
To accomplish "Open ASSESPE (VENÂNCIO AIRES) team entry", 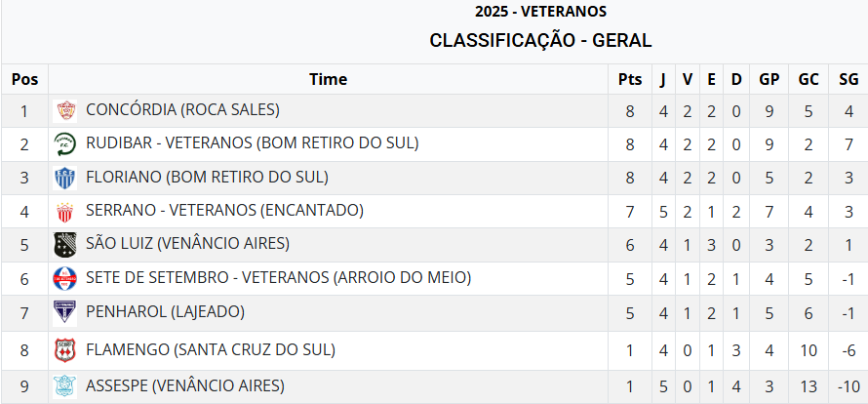I will point(185,384).
